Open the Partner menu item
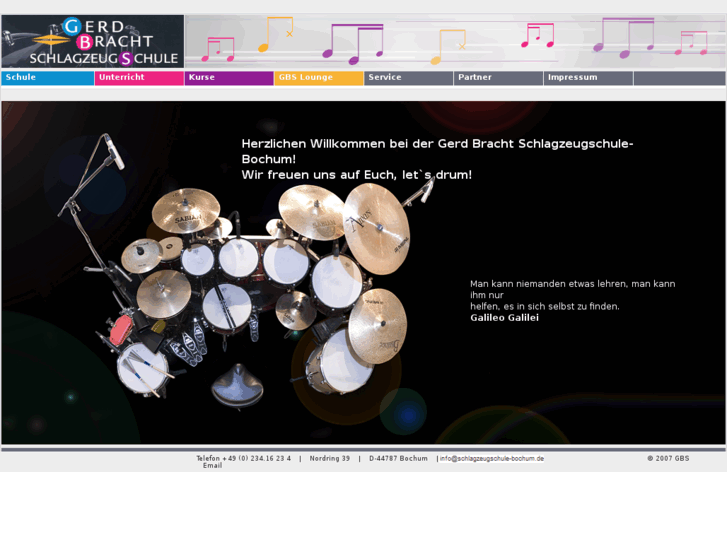This screenshot has width=727, height=545. [498, 78]
